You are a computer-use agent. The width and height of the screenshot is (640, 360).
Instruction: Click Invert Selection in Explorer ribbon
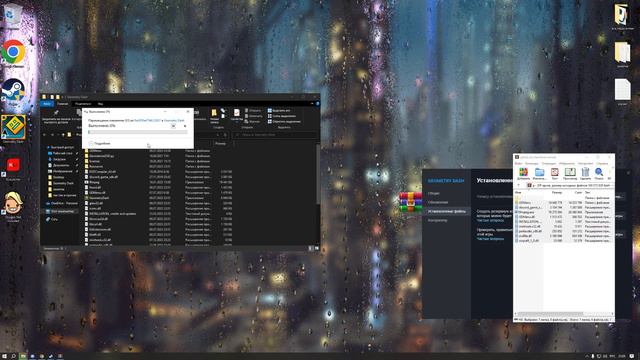pyautogui.click(x=284, y=122)
